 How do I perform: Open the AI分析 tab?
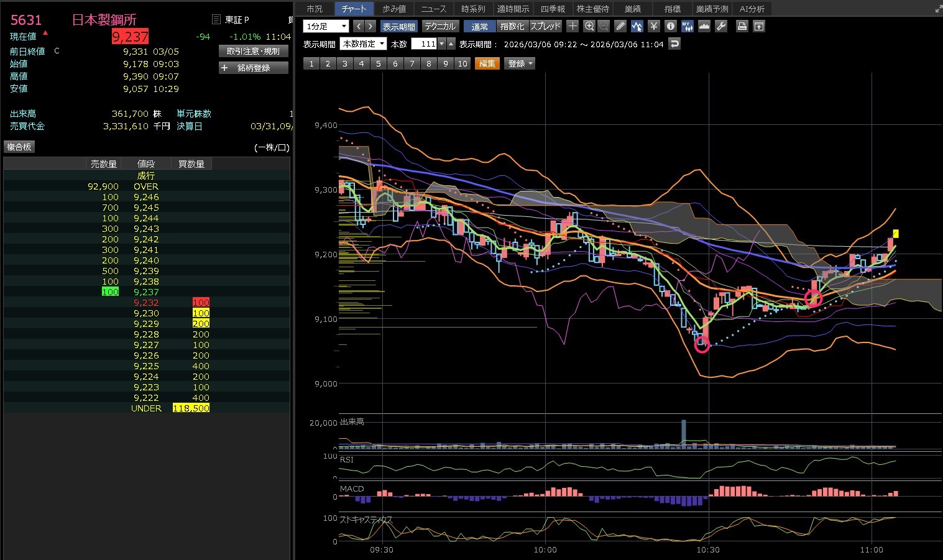pos(752,9)
